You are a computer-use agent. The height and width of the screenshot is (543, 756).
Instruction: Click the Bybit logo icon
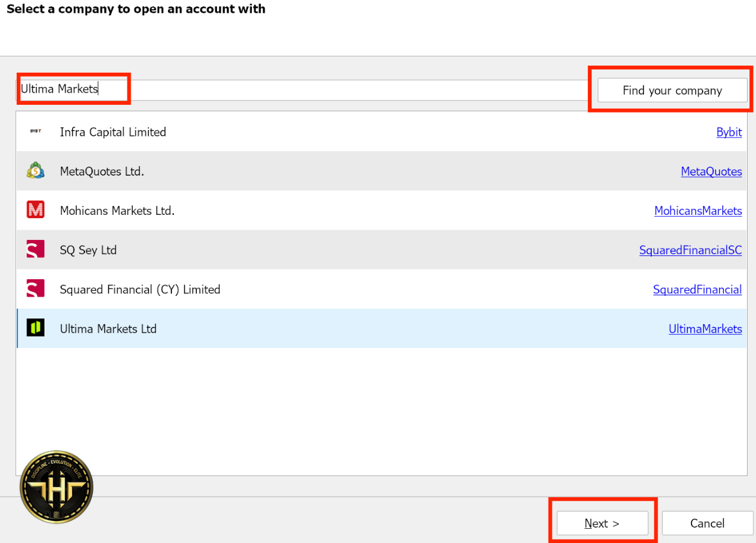35,131
